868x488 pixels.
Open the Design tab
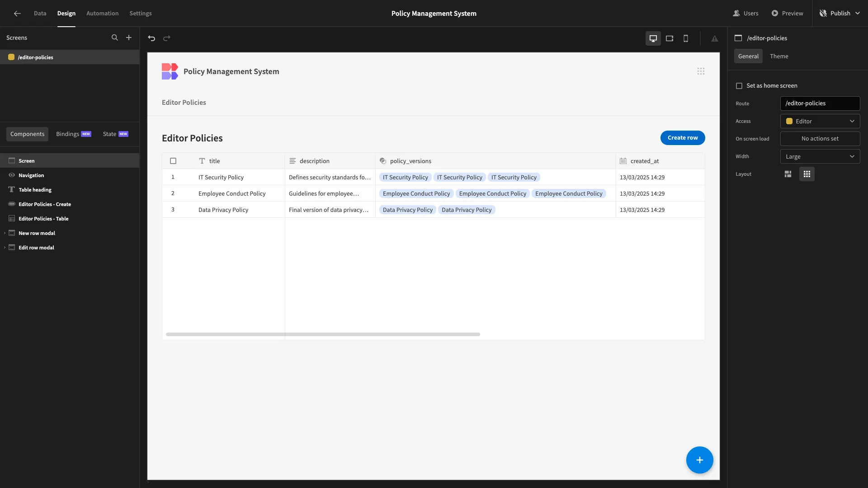click(x=66, y=14)
